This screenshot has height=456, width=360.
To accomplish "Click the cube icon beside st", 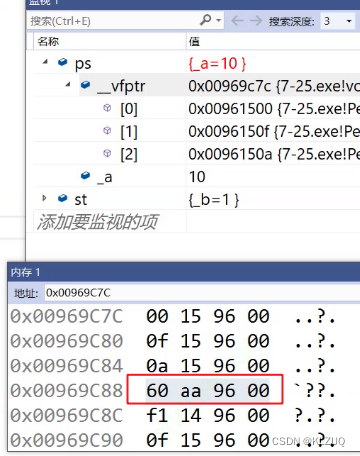I will (63, 198).
